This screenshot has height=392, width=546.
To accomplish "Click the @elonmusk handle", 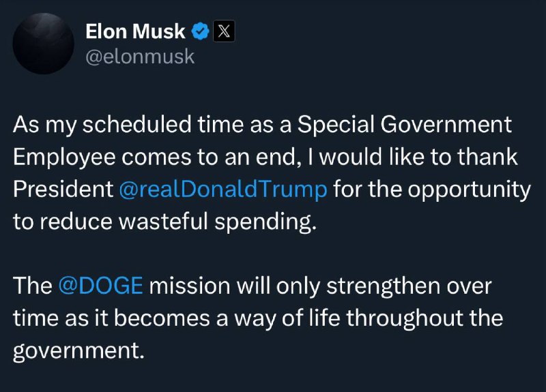I will (x=140, y=57).
